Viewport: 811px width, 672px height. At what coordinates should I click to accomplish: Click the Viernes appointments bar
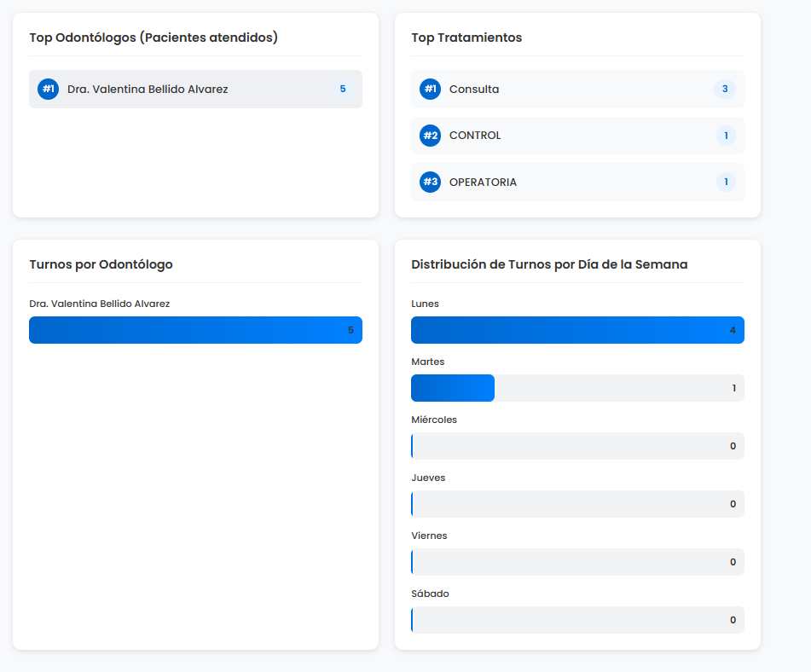point(577,562)
